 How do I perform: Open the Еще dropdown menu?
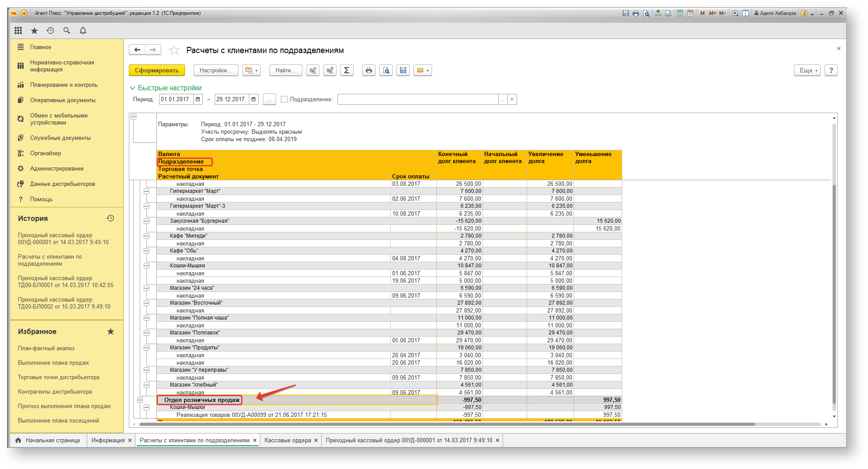click(x=807, y=70)
